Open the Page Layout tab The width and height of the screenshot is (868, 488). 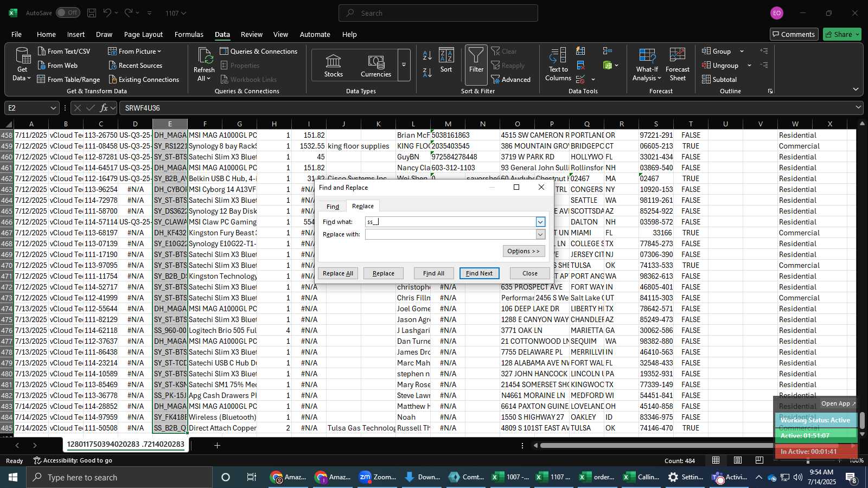click(x=143, y=34)
